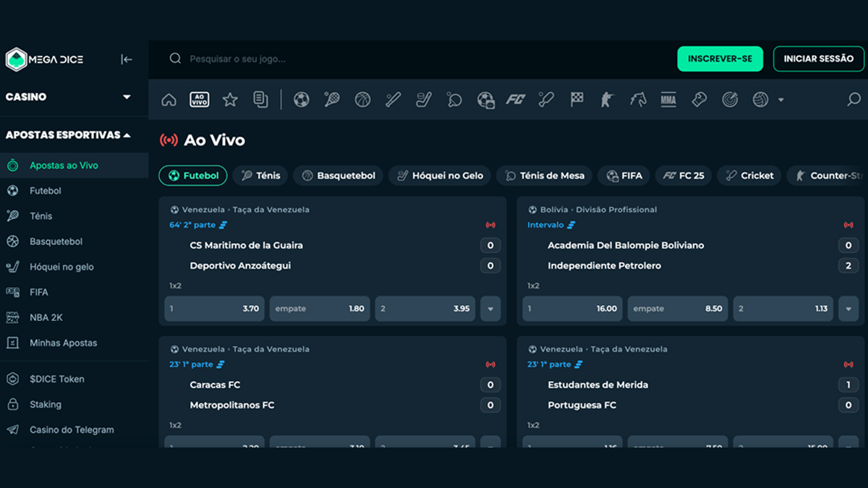Expand more markets for Independiente Petrolero match

tap(848, 309)
